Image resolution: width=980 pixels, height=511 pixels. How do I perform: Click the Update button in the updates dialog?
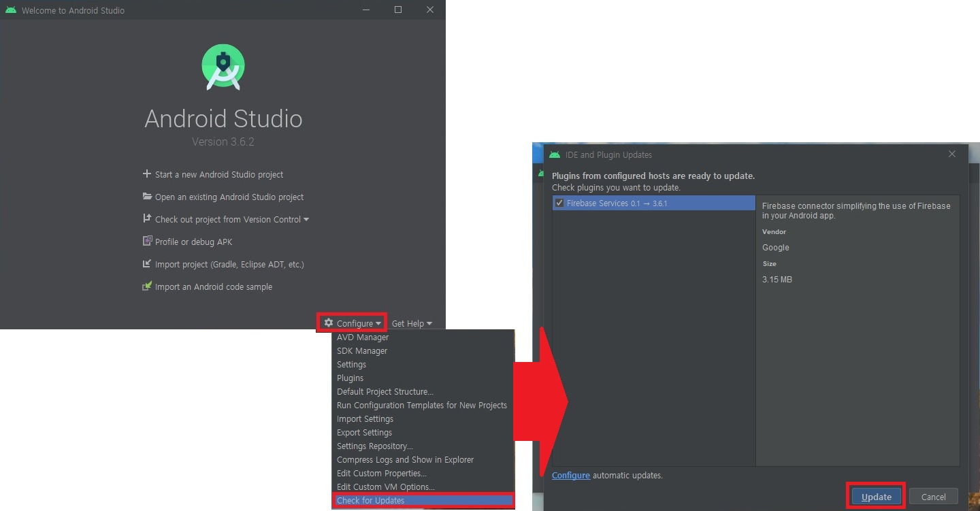click(876, 497)
